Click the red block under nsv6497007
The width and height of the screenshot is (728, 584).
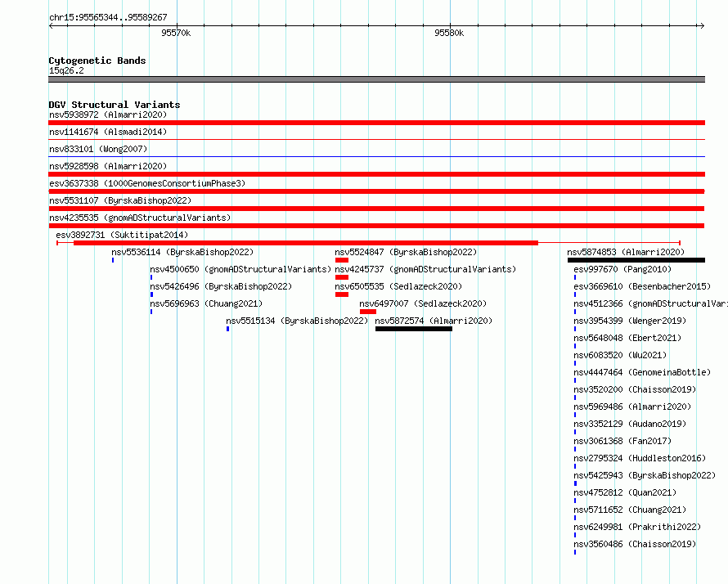point(368,312)
